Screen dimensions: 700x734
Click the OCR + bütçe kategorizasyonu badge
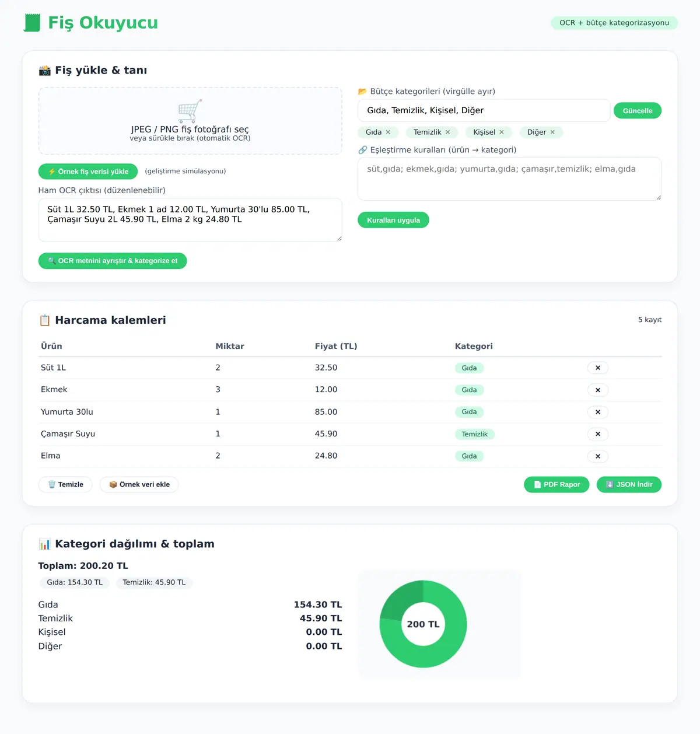[614, 23]
